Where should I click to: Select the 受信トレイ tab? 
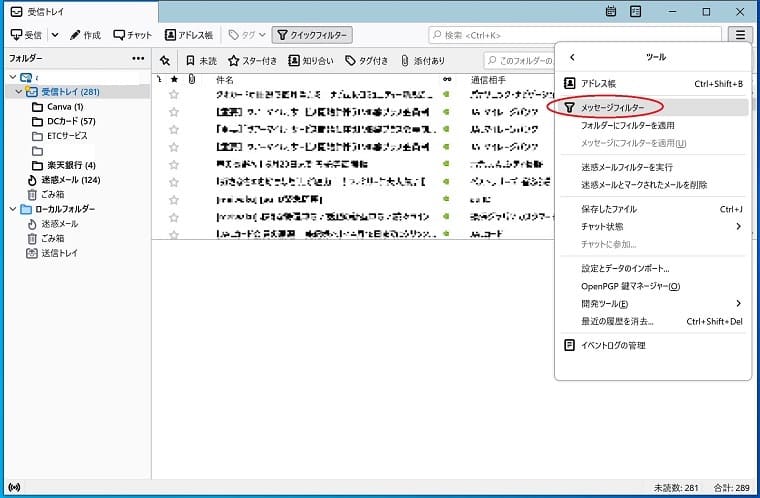[80, 12]
